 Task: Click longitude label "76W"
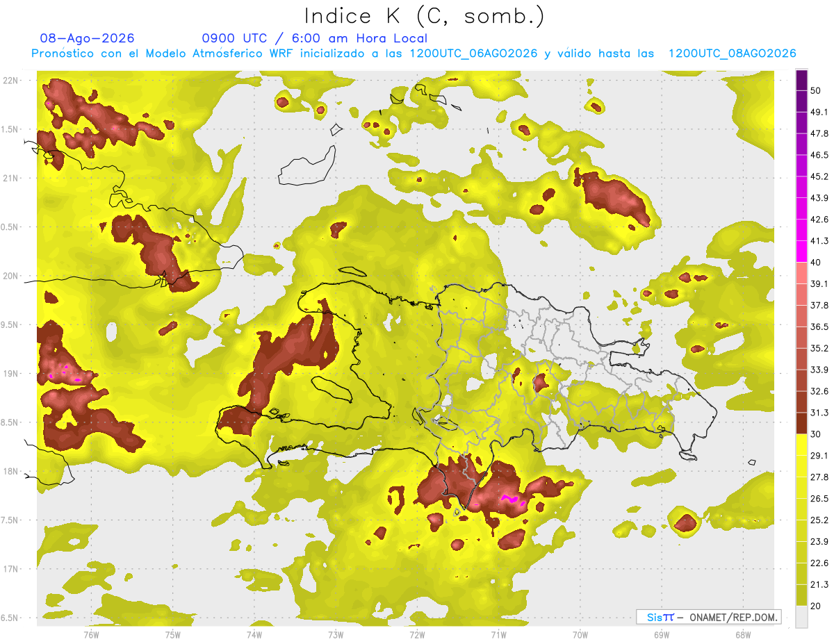(91, 634)
